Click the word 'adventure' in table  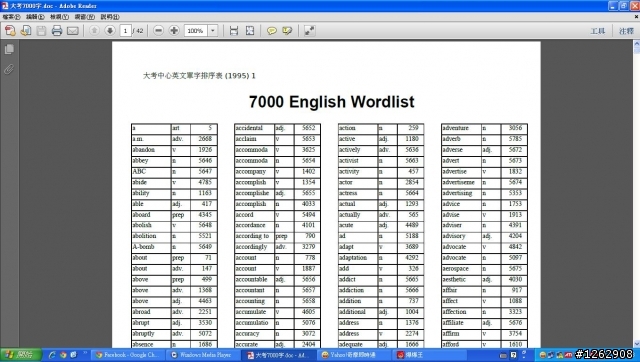(456, 128)
